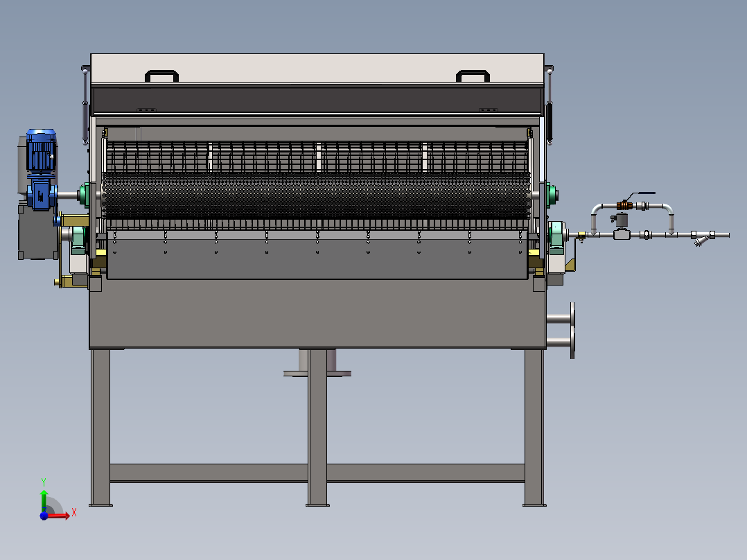Select the left green shaft bearing
747x560 pixels.
point(83,195)
